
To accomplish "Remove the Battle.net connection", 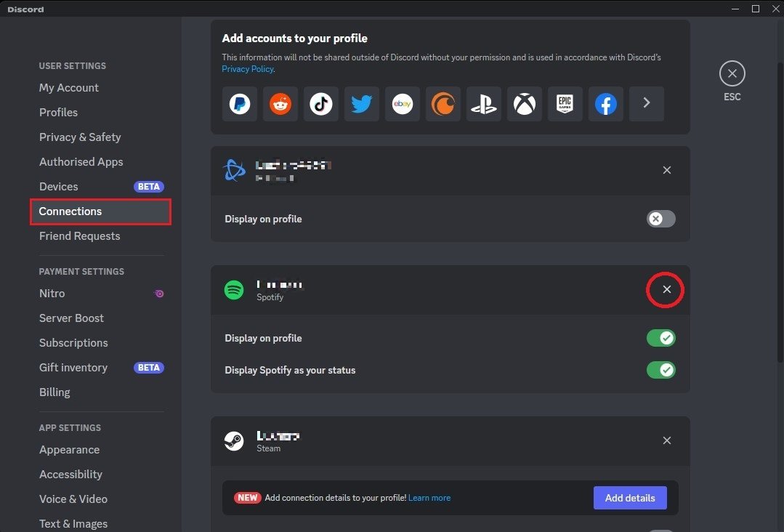I will click(x=667, y=170).
